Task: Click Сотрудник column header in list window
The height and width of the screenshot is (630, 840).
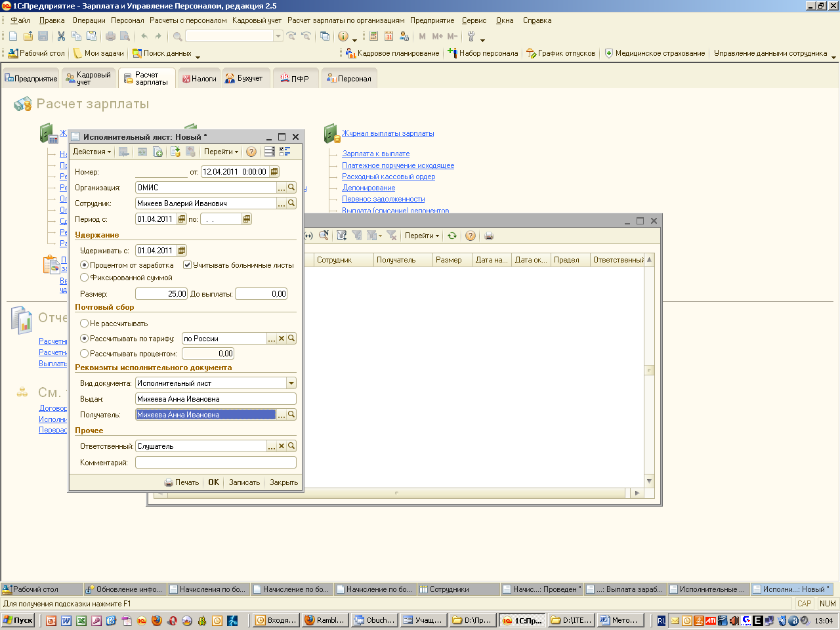Action: tap(343, 260)
